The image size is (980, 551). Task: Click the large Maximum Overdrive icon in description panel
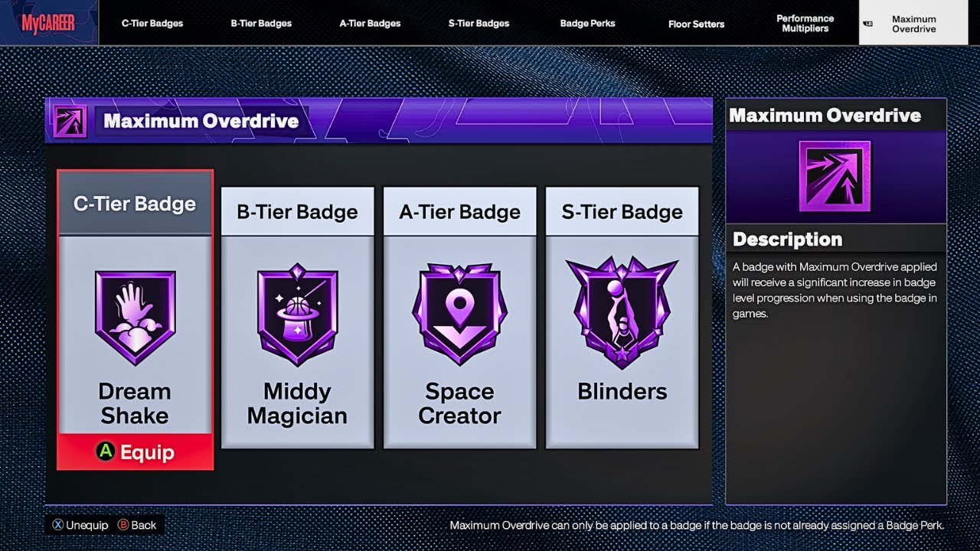coord(835,176)
